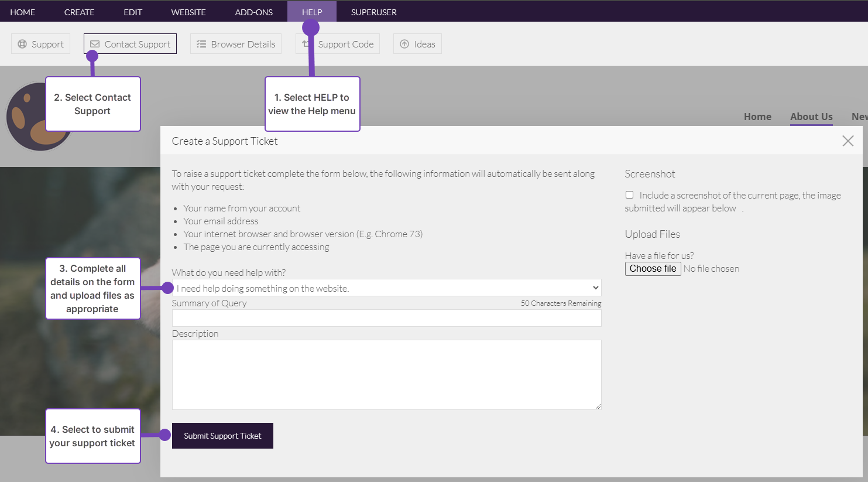Open the HOME menu
The image size is (868, 482).
tap(22, 11)
